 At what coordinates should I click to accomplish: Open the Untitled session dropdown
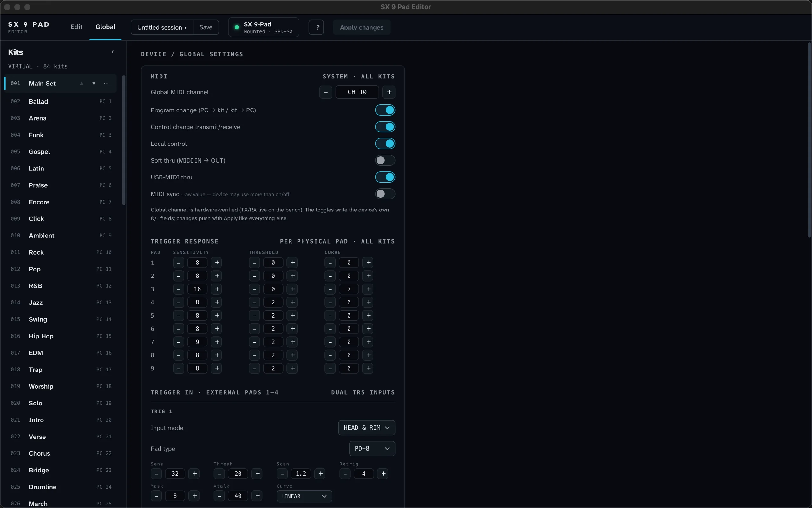click(x=162, y=27)
